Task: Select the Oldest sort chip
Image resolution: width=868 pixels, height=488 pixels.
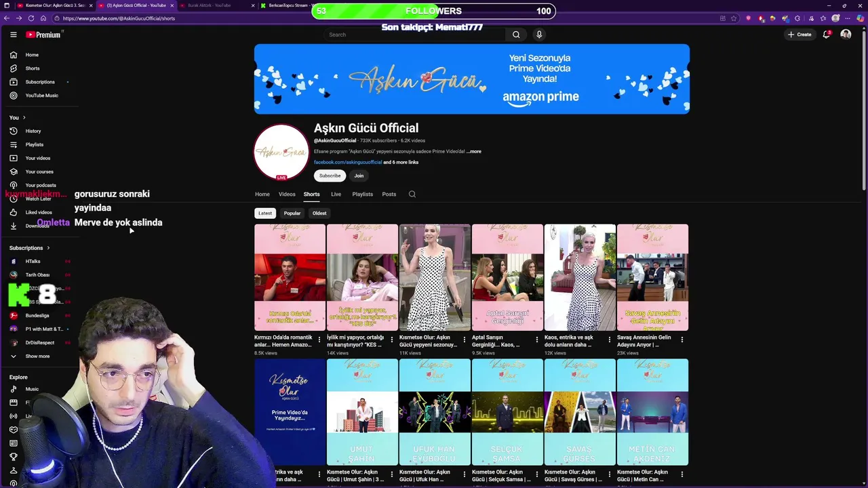Action: click(x=319, y=213)
